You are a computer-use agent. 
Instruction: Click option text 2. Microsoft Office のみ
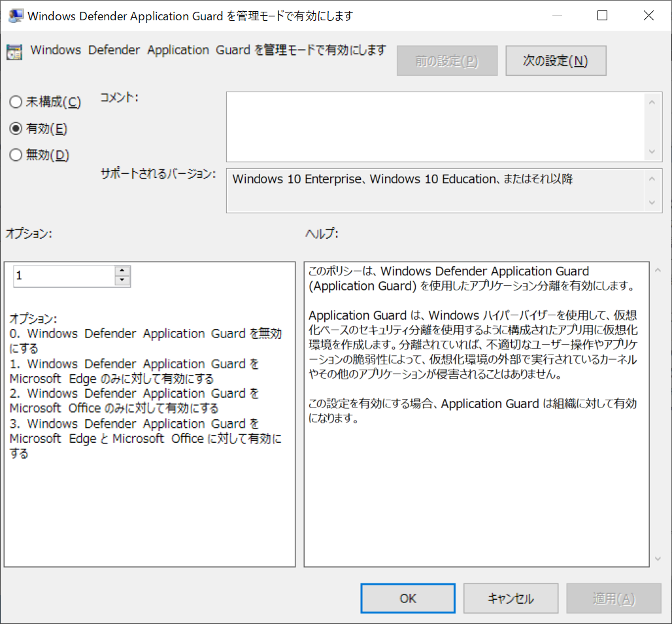pos(134,400)
